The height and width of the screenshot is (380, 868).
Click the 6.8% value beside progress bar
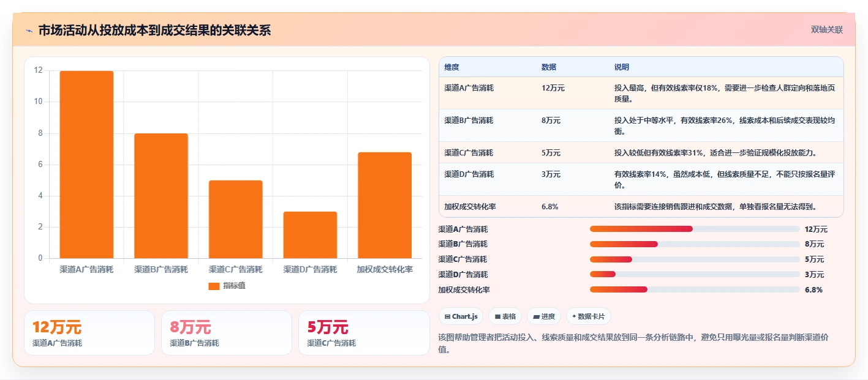[x=813, y=289]
